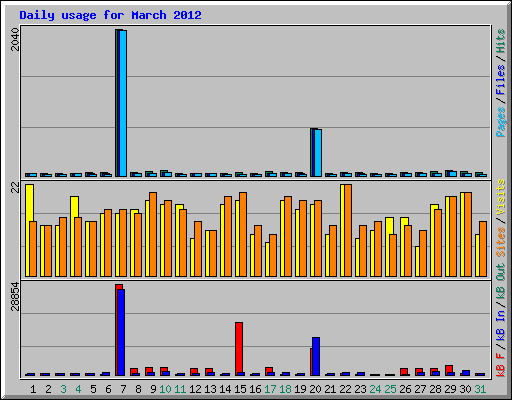The height and width of the screenshot is (400, 512).
Task: Click green day label 25 on x-axis
Action: [x=390, y=389]
